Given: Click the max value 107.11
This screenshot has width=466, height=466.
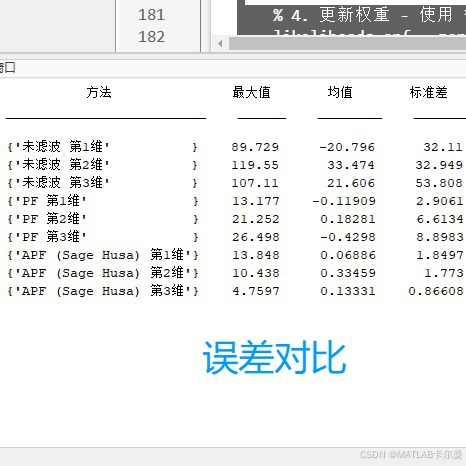Looking at the screenshot, I should tap(255, 183).
